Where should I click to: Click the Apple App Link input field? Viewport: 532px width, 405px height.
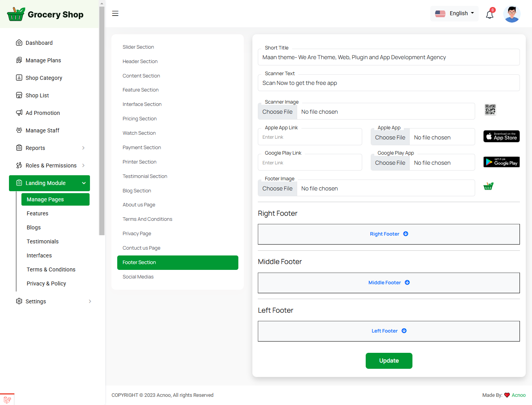[310, 137]
